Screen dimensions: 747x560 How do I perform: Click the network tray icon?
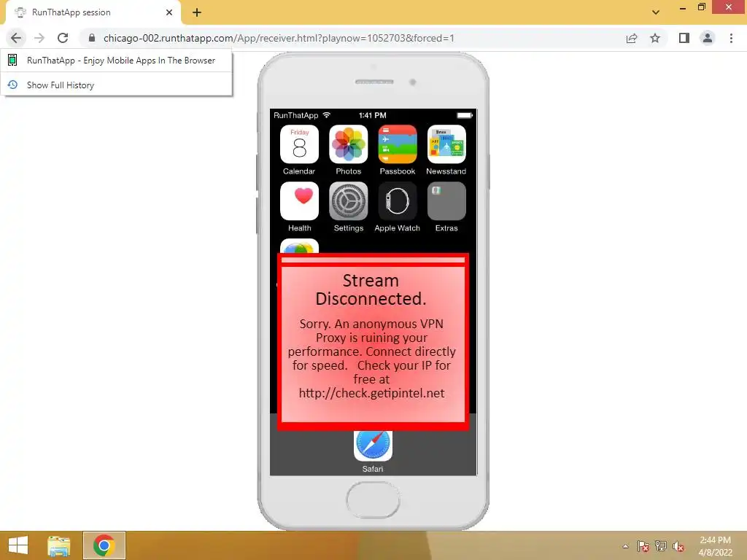point(661,546)
